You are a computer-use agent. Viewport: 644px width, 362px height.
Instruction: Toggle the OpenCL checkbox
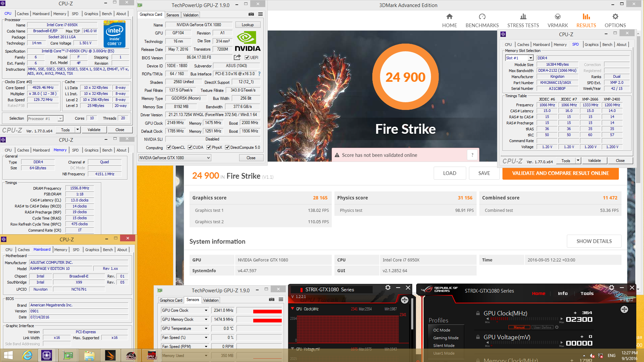169,147
